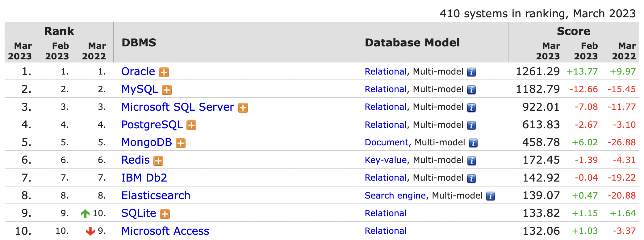Click the Relational link in MySQL's row
Viewport: 644px width, 240px height.
point(386,89)
